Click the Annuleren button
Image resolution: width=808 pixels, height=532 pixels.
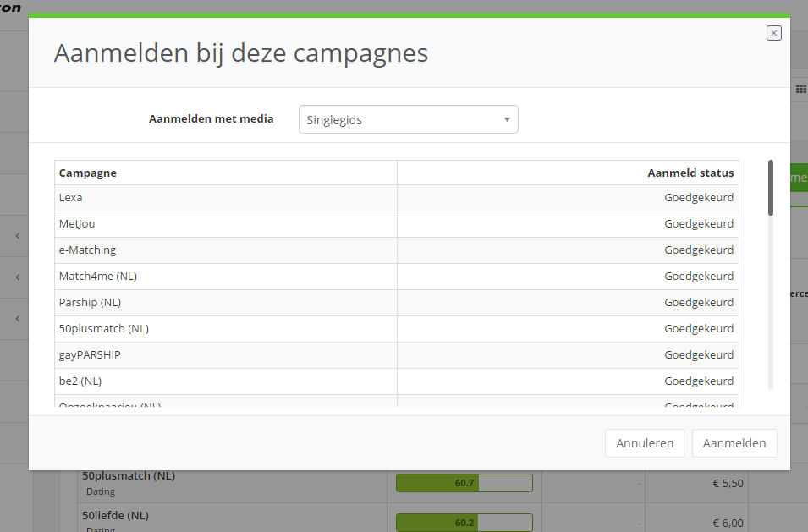point(644,443)
